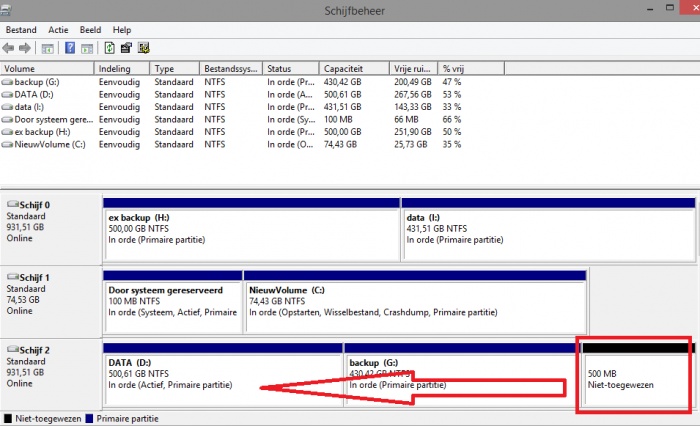Click the 74,43 GB capacity cell

(340, 145)
